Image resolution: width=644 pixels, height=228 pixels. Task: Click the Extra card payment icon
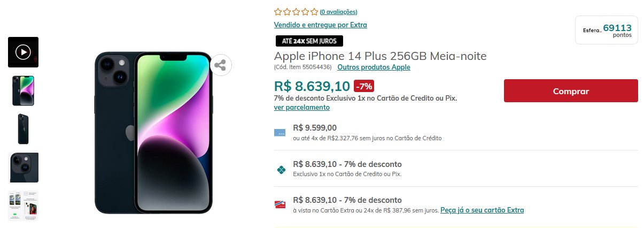[x=280, y=205]
